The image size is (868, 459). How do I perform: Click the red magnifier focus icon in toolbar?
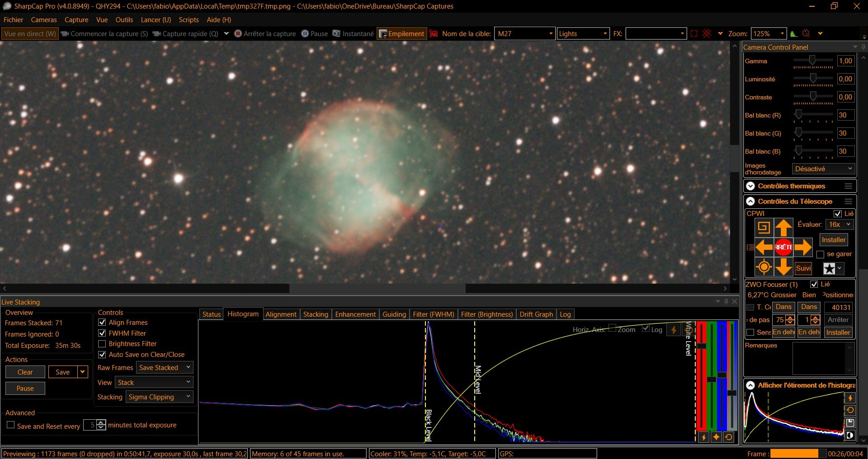pyautogui.click(x=806, y=33)
